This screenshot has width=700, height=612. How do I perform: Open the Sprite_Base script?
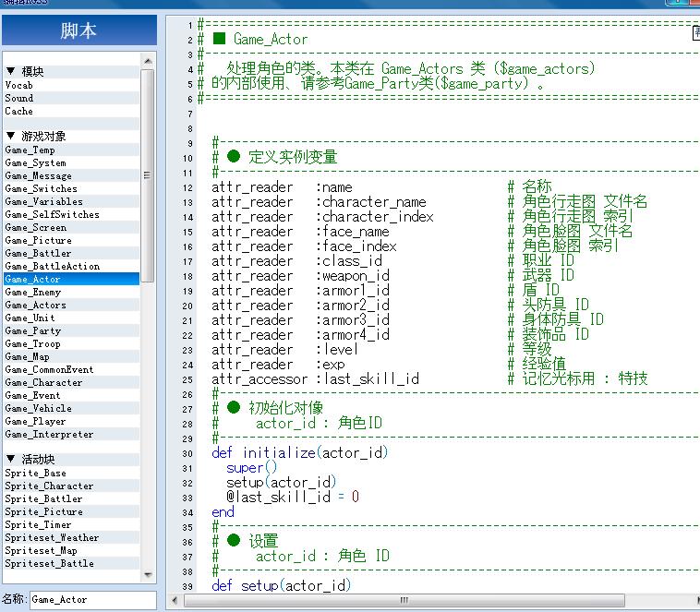71,474
